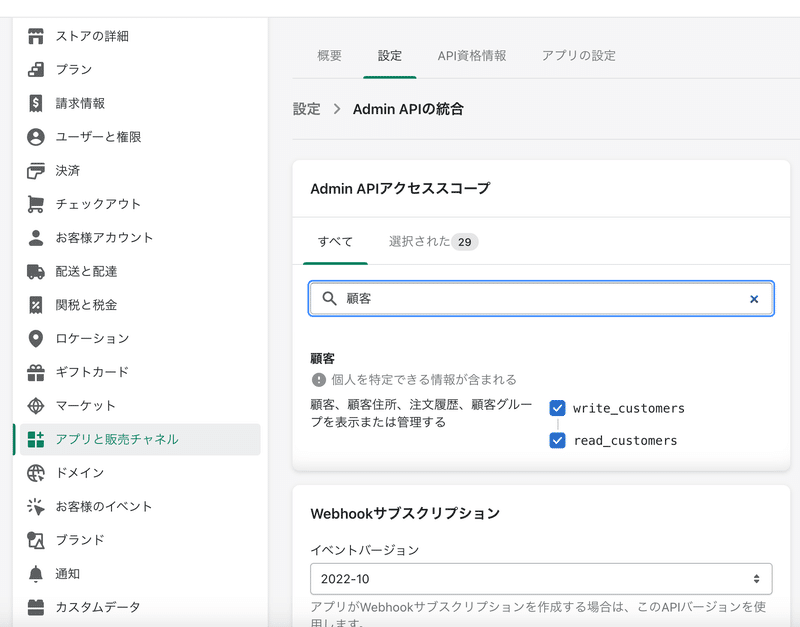Show the 選択された 29 scopes tab
This screenshot has width=800, height=627.
(x=434, y=241)
